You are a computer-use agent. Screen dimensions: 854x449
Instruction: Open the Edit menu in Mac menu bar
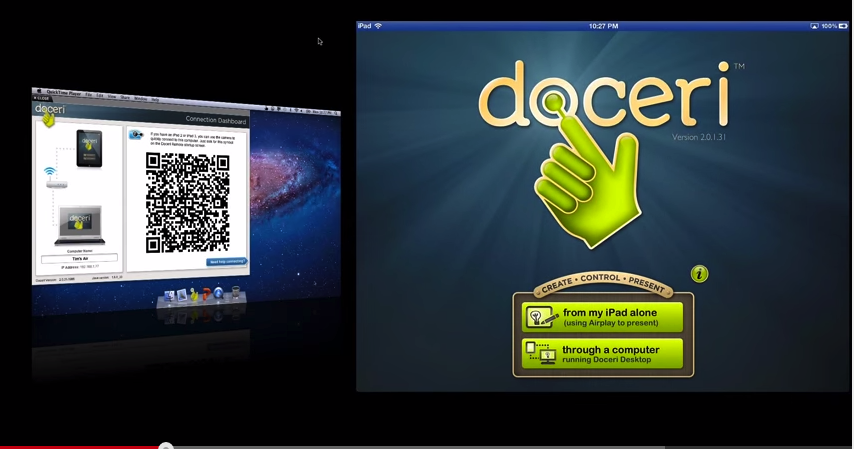(x=100, y=95)
